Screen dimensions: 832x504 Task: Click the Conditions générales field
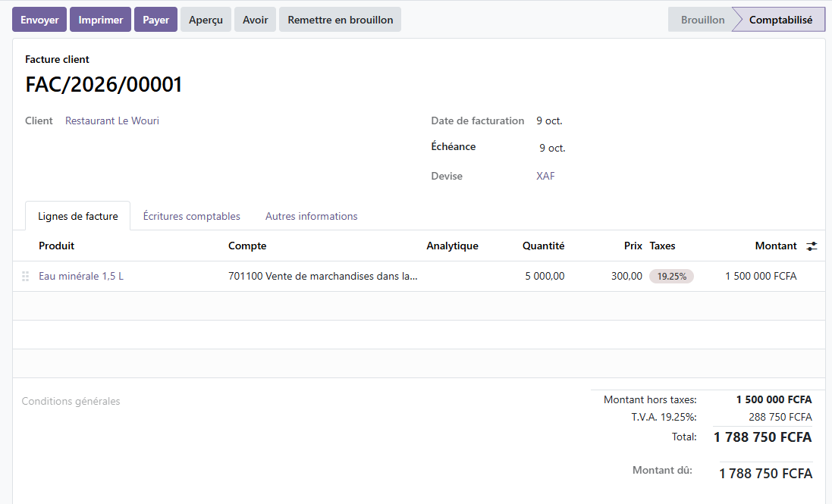(x=71, y=401)
